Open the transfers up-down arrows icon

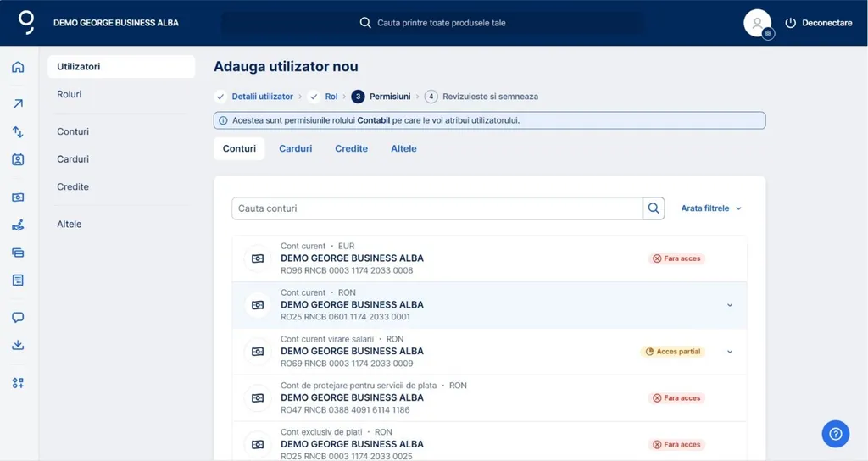(18, 132)
